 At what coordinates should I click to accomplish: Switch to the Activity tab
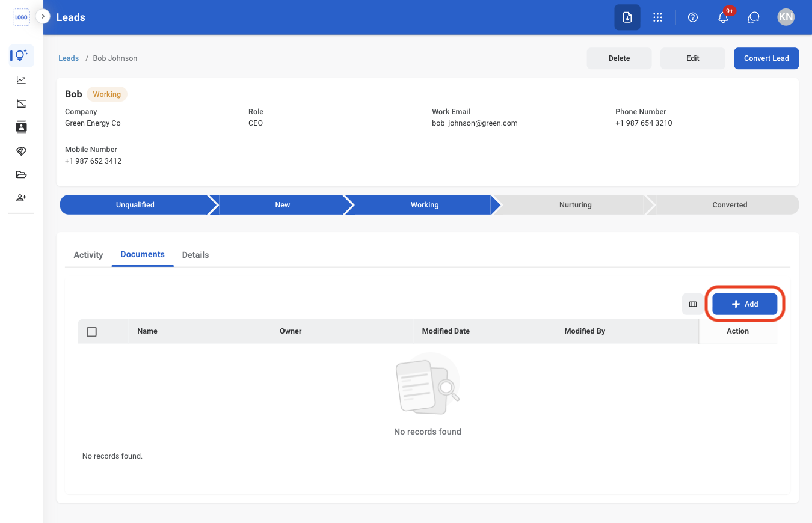(x=88, y=255)
